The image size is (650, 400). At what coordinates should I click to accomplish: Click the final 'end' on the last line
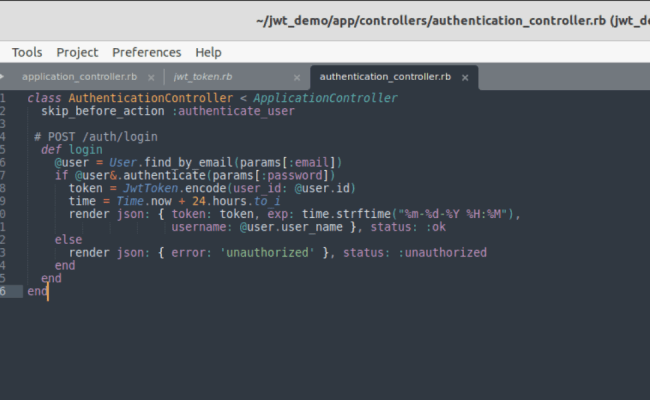click(x=37, y=291)
